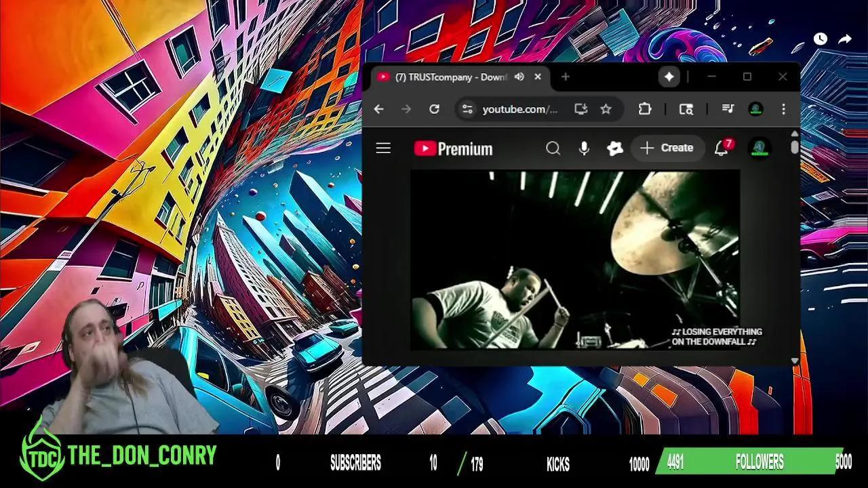Click the browser back arrow

[379, 109]
